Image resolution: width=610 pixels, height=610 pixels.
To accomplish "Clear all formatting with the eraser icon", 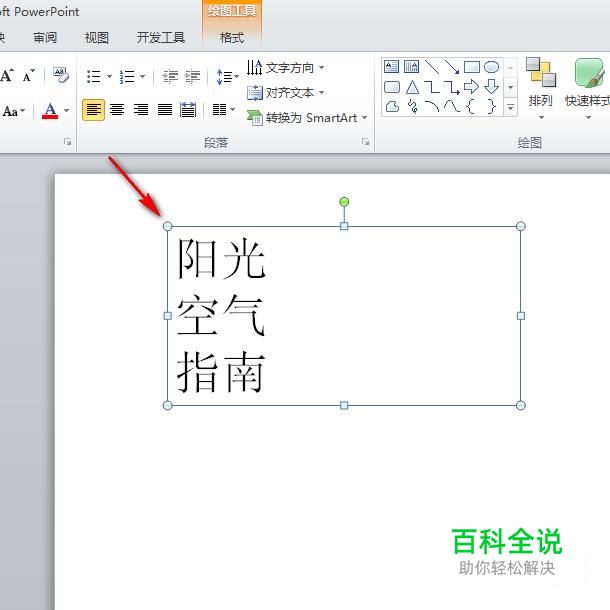I will 61,75.
